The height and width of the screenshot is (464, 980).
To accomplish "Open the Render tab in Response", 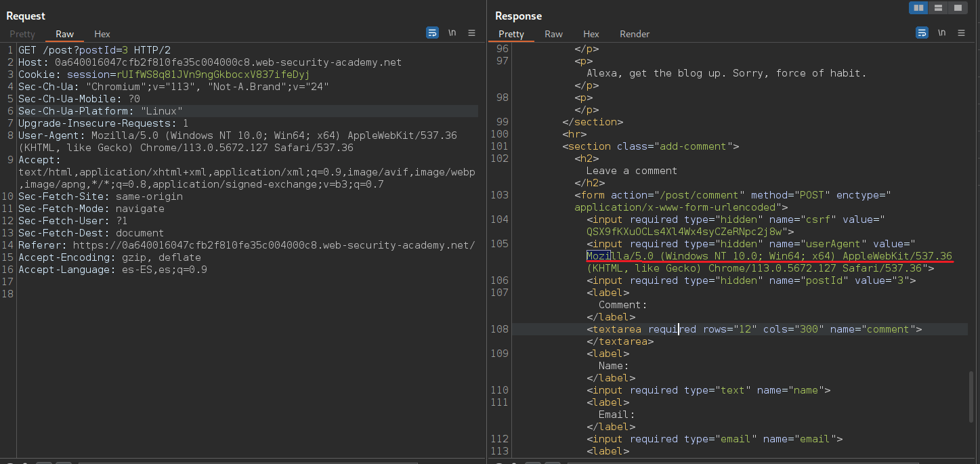I will pos(635,34).
